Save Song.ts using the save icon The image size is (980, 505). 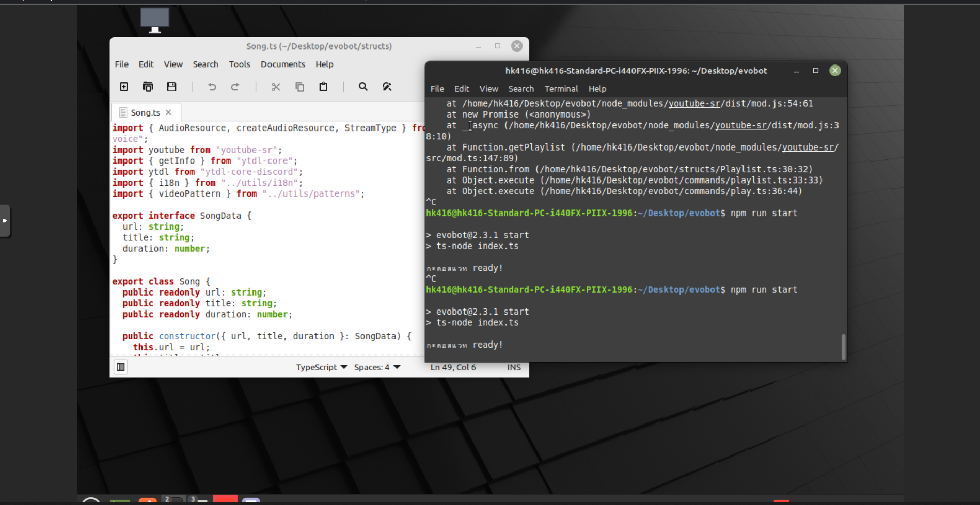click(x=171, y=87)
